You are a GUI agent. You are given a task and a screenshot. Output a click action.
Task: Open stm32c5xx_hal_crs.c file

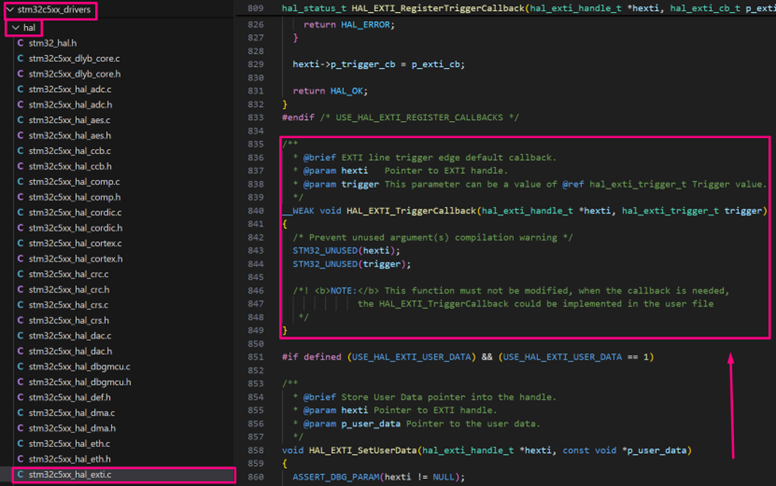(68, 305)
